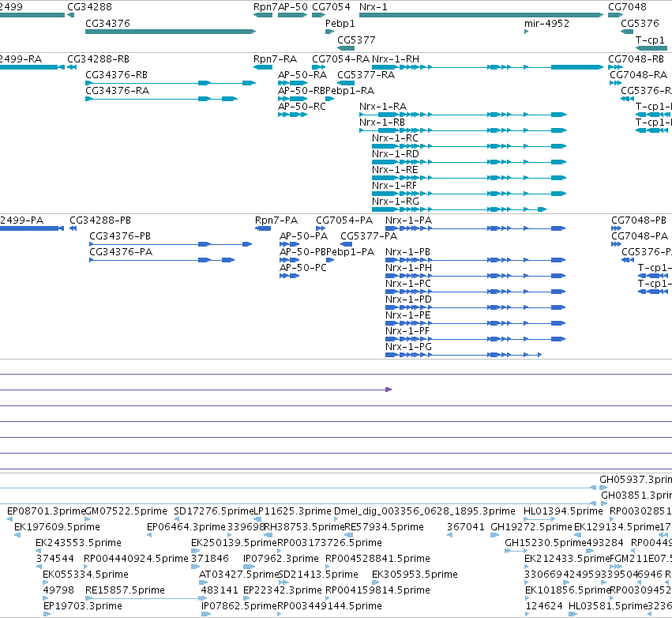Click the CG34288 gene label
This screenshot has width=672, height=618.
(89, 7)
